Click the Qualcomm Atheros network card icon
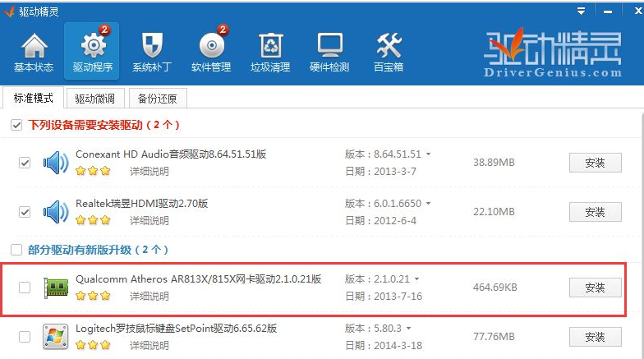This screenshot has width=644, height=359. coord(56,288)
